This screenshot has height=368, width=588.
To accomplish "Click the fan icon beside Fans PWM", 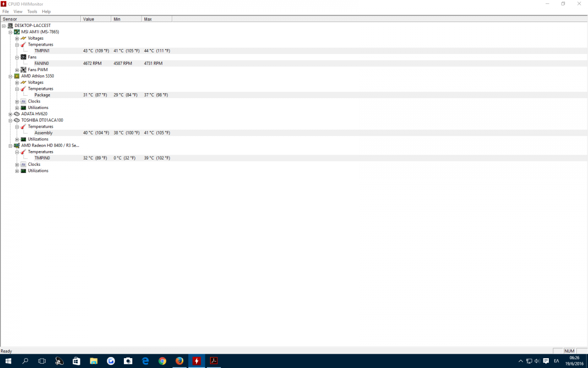I will [x=23, y=70].
